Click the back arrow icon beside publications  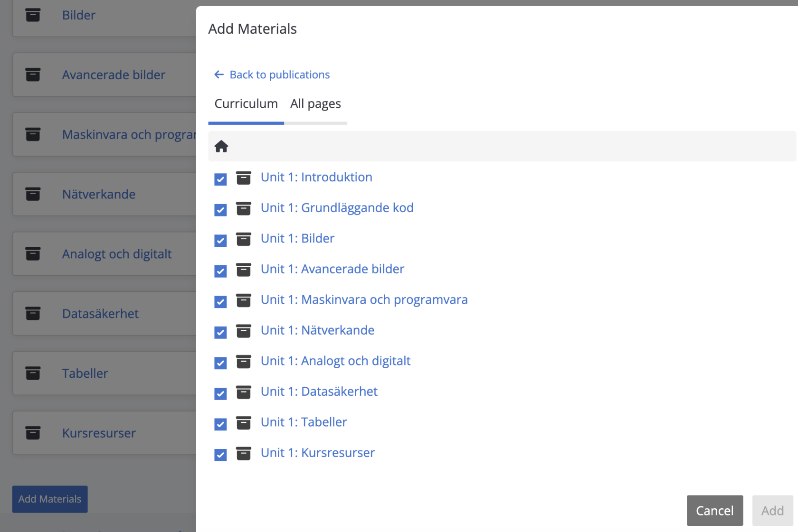click(219, 75)
